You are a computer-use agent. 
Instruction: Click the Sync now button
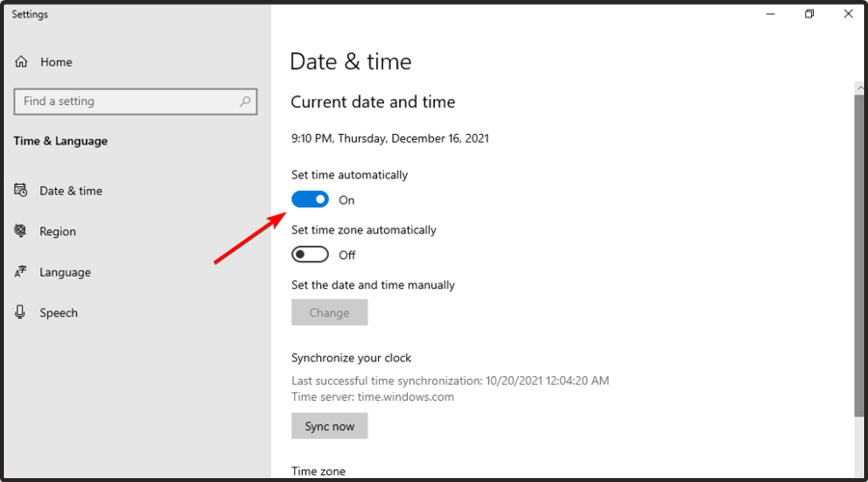pyautogui.click(x=330, y=425)
